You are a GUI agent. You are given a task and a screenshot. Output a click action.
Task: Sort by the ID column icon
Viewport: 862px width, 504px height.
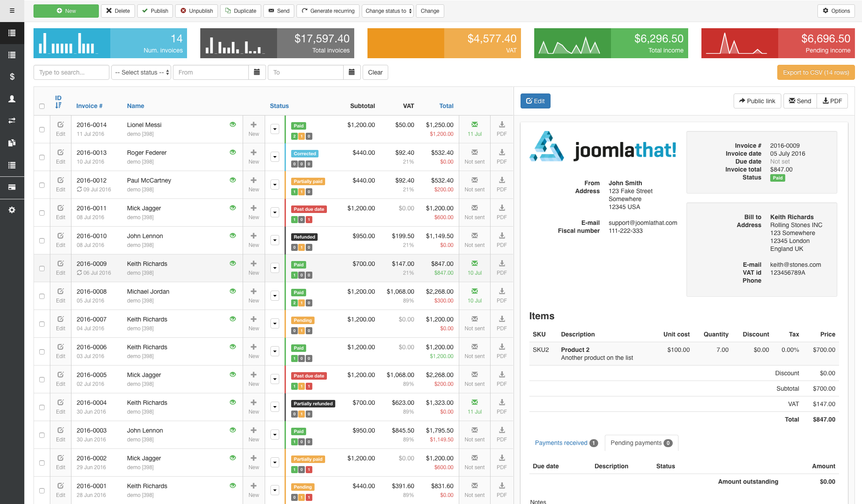[58, 105]
